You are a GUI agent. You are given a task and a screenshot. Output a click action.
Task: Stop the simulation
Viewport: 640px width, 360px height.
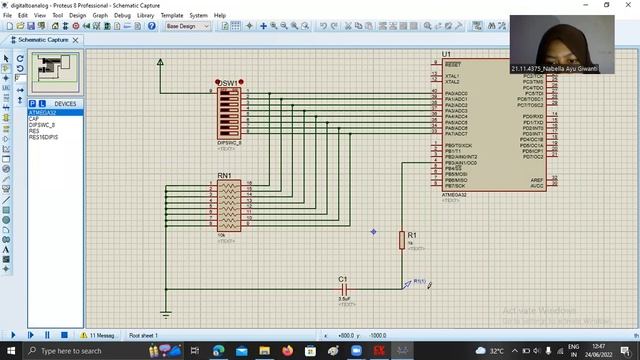point(64,335)
